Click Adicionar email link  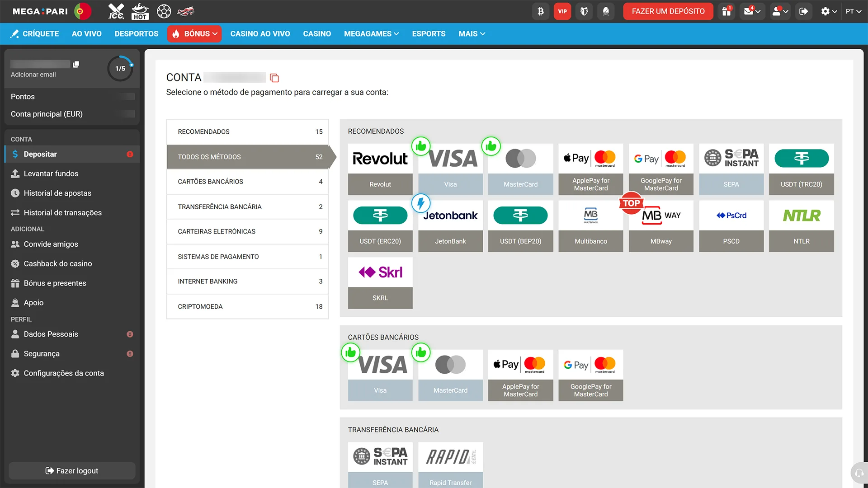pos(33,75)
